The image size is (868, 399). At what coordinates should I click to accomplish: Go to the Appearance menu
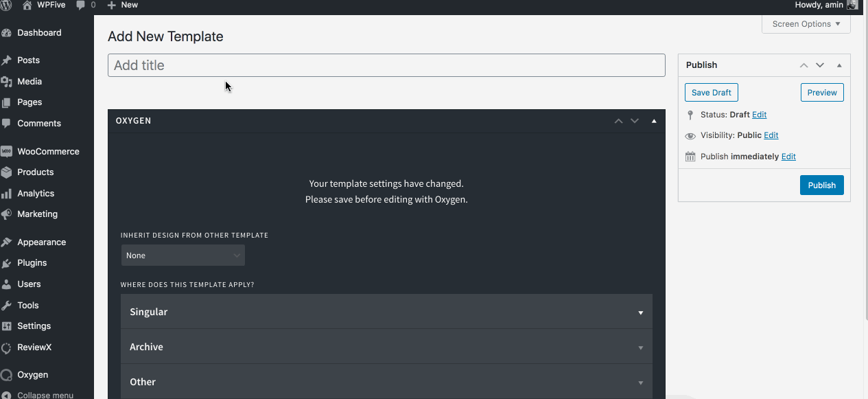tap(41, 242)
